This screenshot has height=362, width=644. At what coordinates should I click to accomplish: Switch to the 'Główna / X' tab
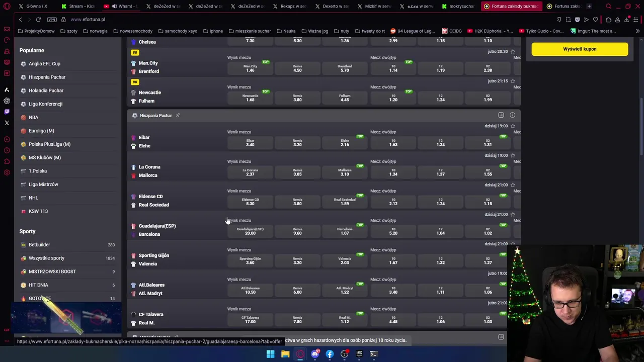pos(36,7)
